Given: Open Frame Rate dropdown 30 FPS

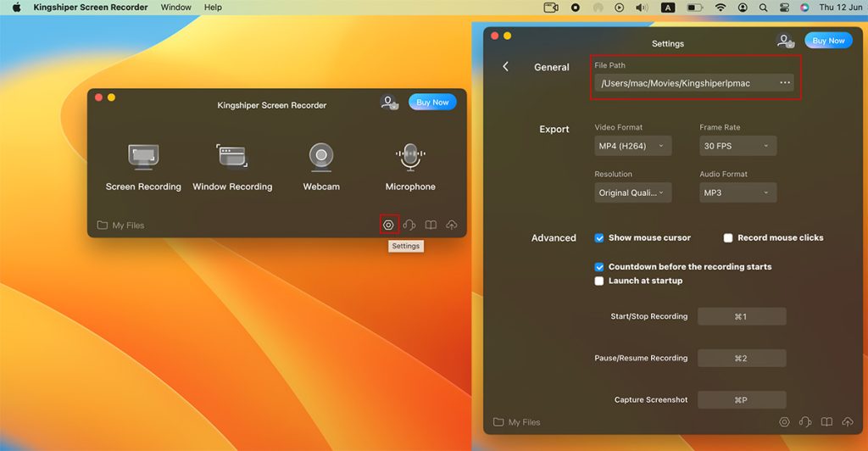Looking at the screenshot, I should click(738, 146).
